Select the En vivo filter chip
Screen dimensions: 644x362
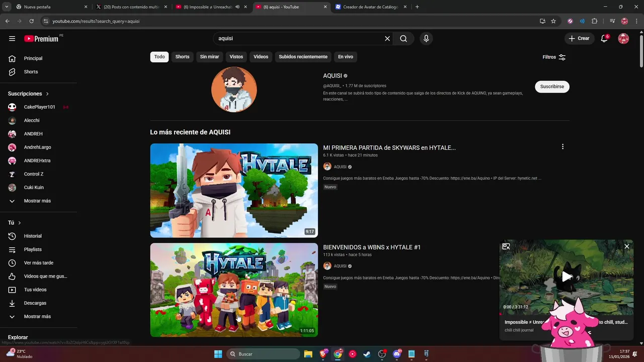tap(345, 57)
